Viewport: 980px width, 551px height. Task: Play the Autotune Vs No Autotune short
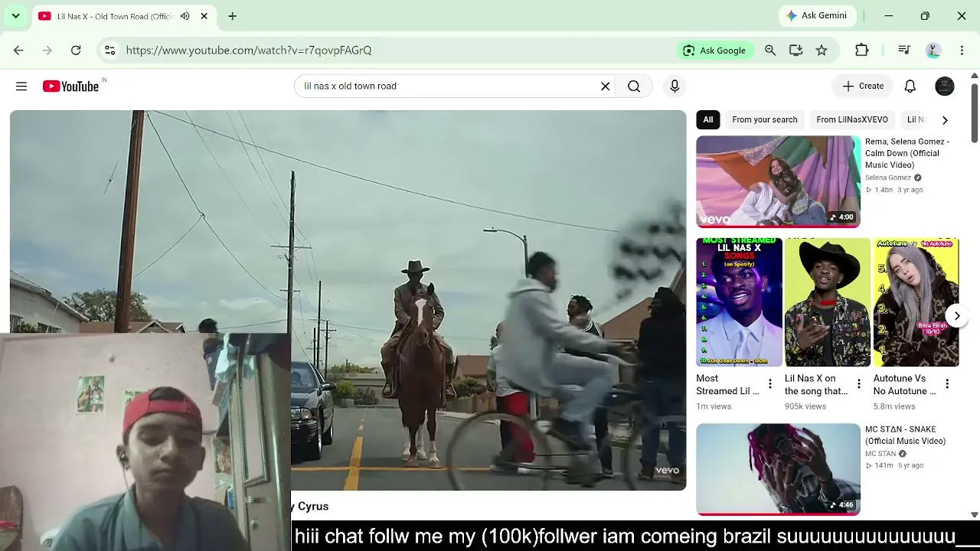coord(916,302)
